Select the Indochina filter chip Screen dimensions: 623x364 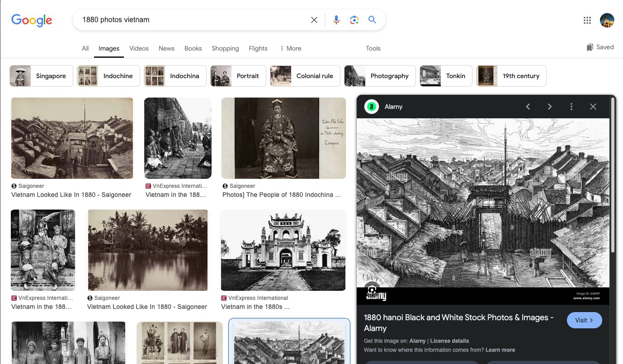[175, 76]
